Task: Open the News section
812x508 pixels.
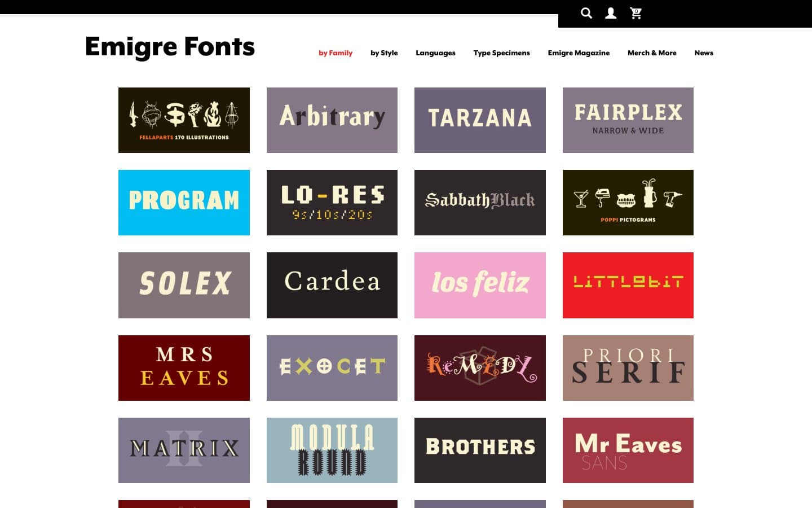Action: 704,52
